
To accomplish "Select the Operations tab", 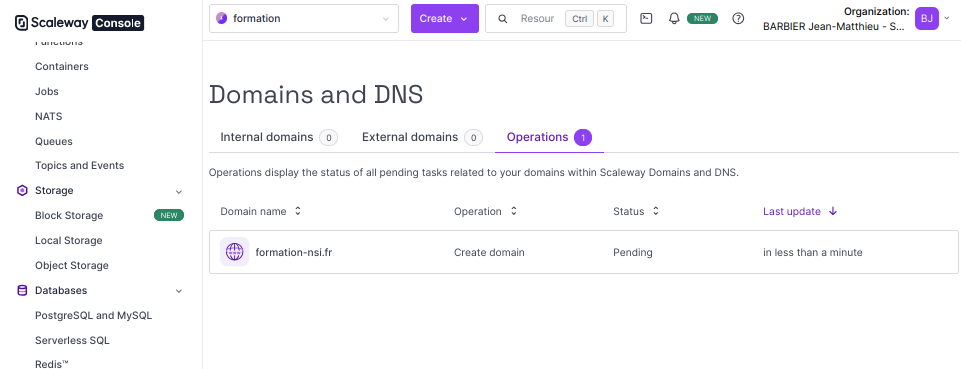I will [549, 137].
